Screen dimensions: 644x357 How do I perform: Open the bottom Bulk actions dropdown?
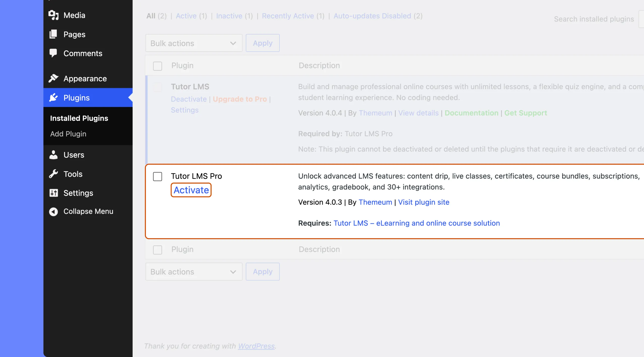pos(194,272)
